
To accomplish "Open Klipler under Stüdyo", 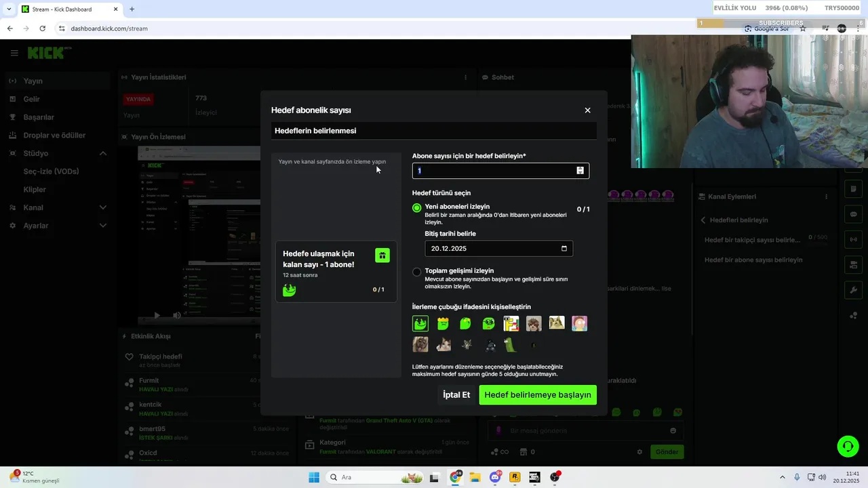I will pyautogui.click(x=35, y=189).
